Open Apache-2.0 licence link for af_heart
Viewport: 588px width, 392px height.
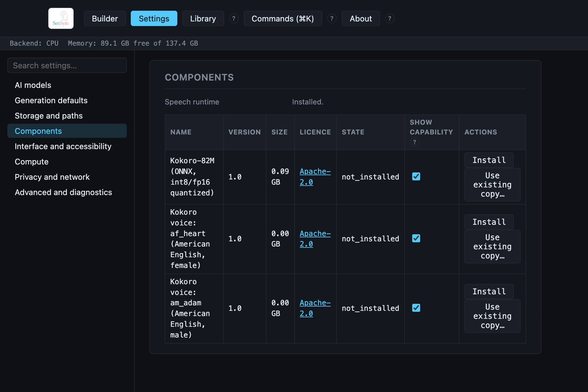click(315, 239)
